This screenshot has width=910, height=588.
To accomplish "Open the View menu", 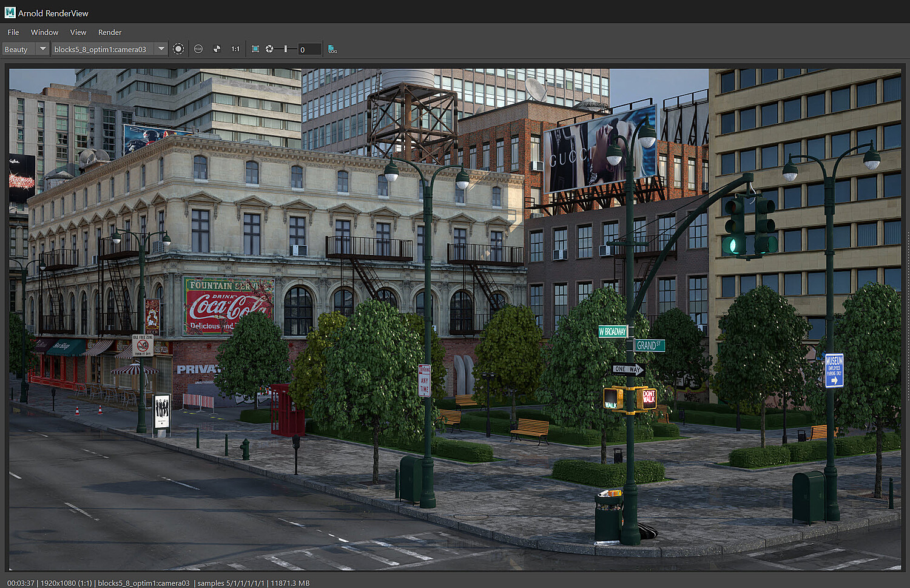I will pos(78,32).
